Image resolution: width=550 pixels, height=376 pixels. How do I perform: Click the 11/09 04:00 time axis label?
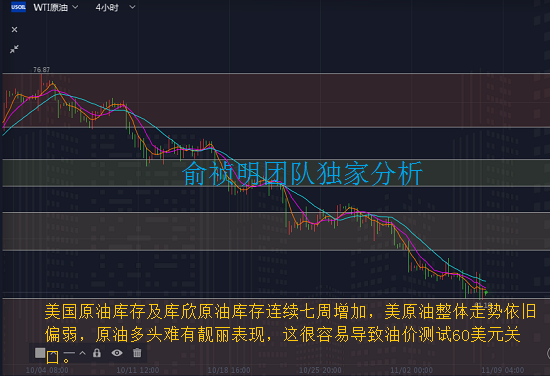point(502,370)
